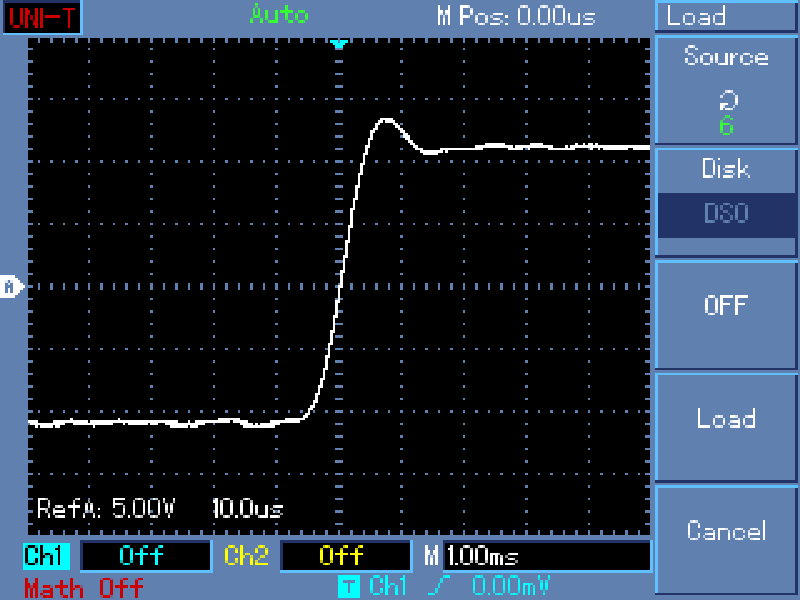The width and height of the screenshot is (800, 600).
Task: Click the Disk menu label
Action: click(x=726, y=168)
